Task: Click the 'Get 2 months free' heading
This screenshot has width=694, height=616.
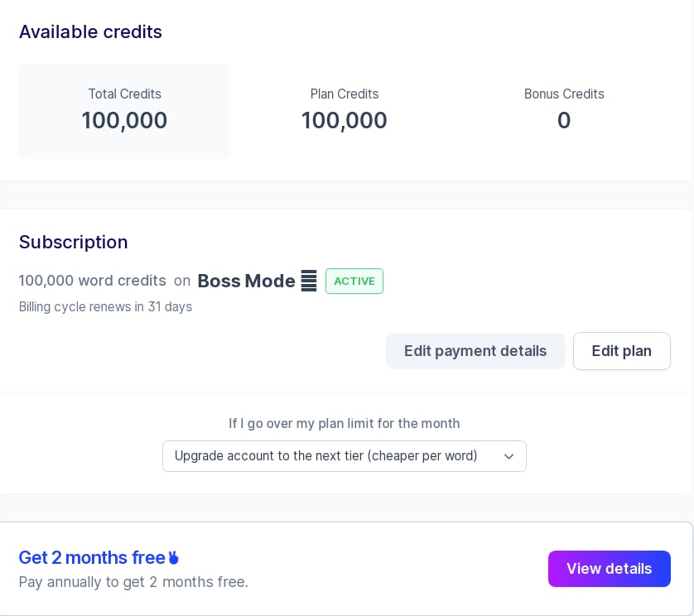Action: click(x=92, y=557)
